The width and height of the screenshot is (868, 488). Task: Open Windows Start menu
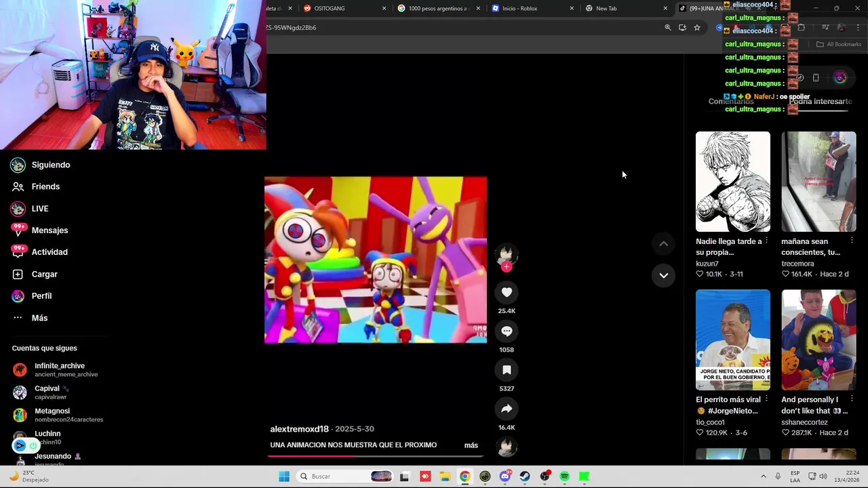point(284,476)
